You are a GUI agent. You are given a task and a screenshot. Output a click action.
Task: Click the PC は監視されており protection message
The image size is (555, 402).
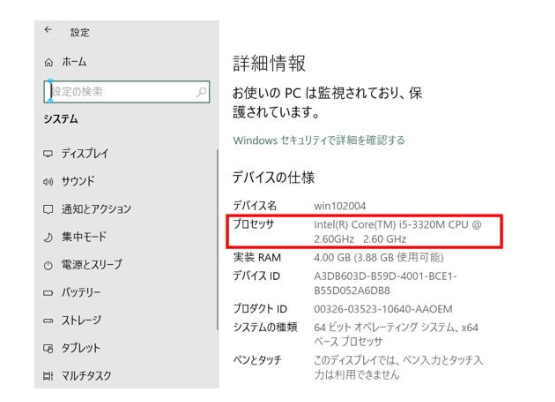tap(327, 103)
